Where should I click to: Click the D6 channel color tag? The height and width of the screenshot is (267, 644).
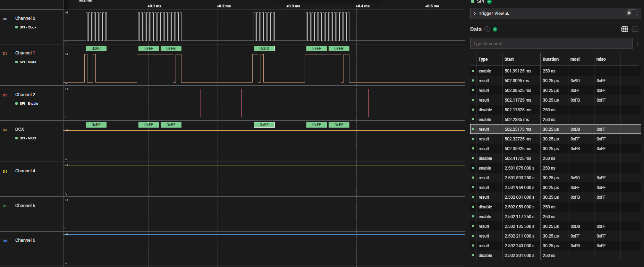click(x=5, y=241)
